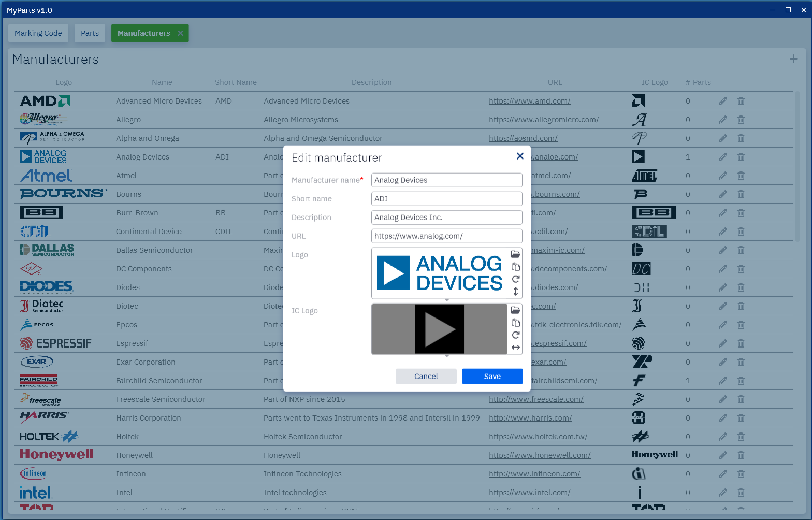Image resolution: width=812 pixels, height=520 pixels.
Task: Focus the Manufacturer name input field
Action: click(x=446, y=180)
